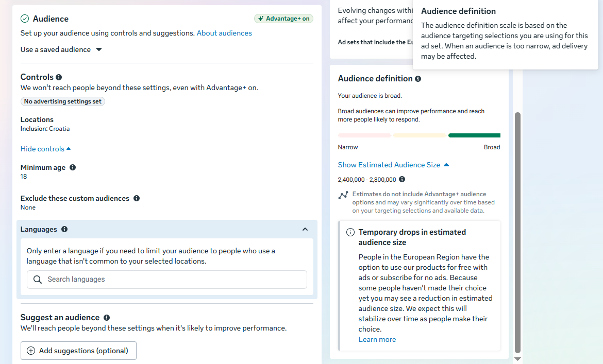Click Learn more about audience size drops
The image size is (603, 364).
377,339
